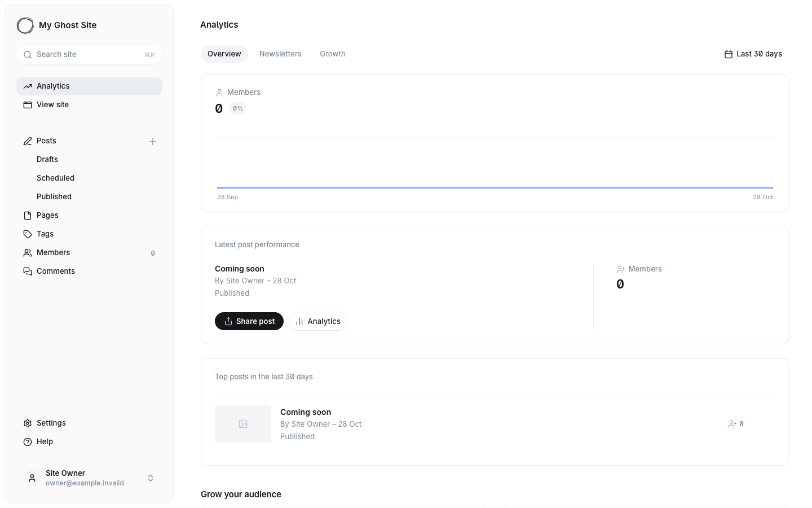Viewport: 812px width, 508px height.
Task: Open the Scheduled posts list
Action: (55, 178)
